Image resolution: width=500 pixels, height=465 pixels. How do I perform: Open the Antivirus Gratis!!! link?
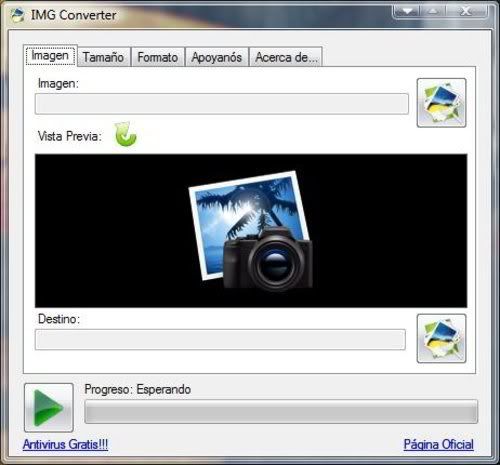65,444
